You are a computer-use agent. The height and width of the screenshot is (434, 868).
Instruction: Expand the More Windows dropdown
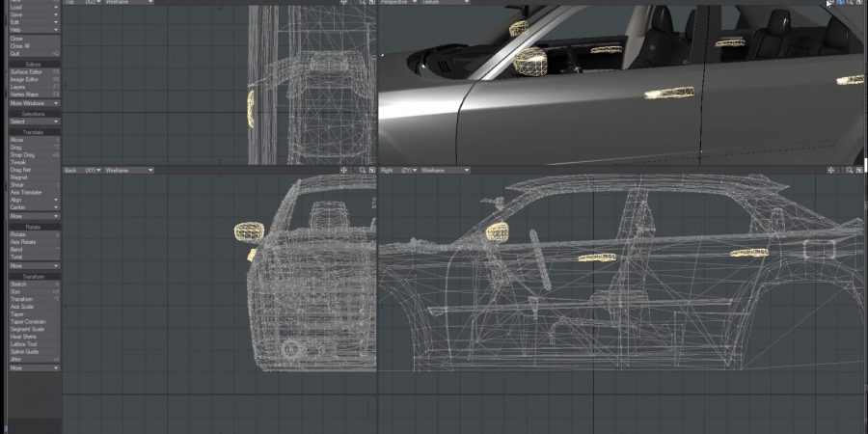(34, 103)
